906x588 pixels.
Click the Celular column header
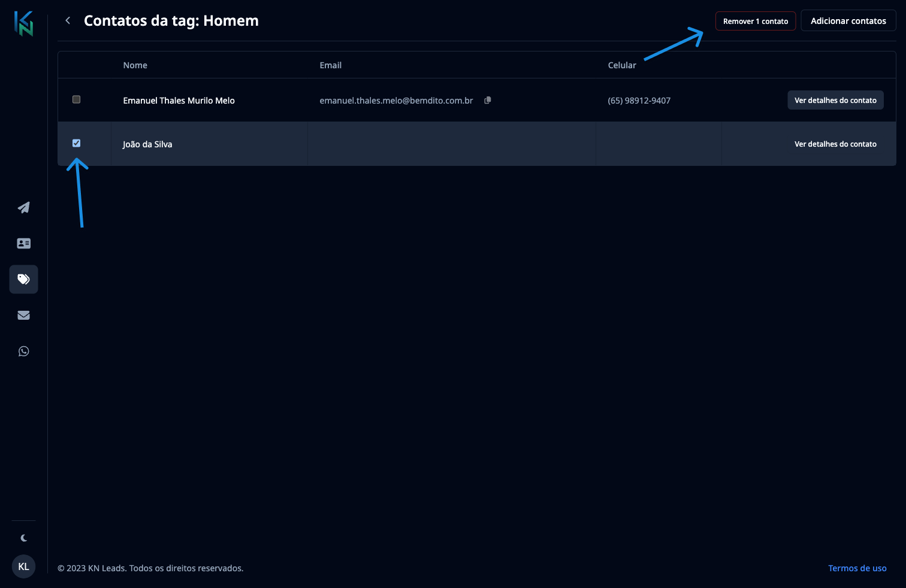point(622,65)
